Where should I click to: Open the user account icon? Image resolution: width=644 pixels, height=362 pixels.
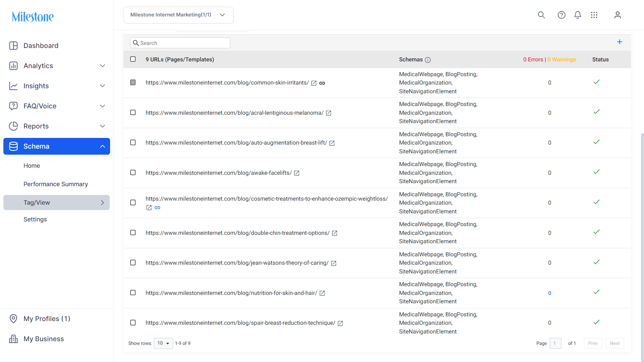click(617, 15)
